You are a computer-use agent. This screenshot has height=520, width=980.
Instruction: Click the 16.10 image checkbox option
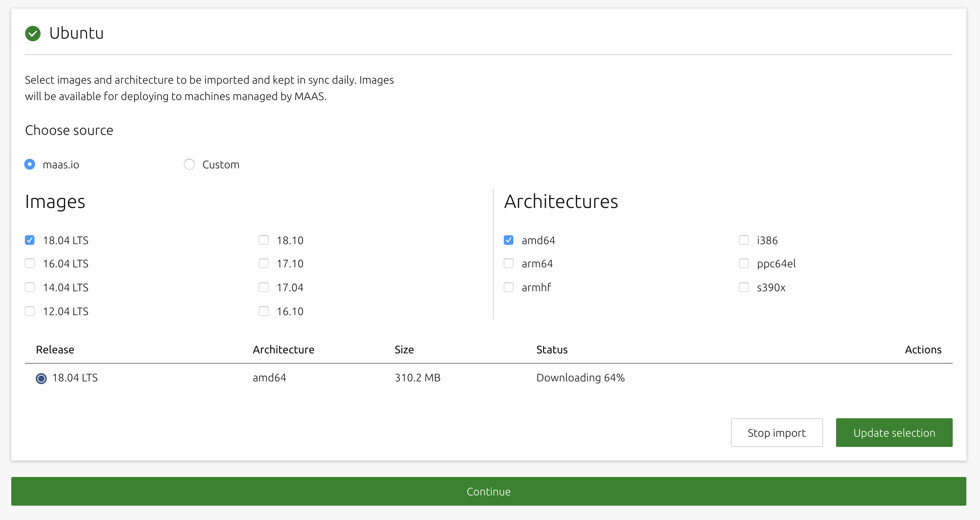pyautogui.click(x=264, y=311)
